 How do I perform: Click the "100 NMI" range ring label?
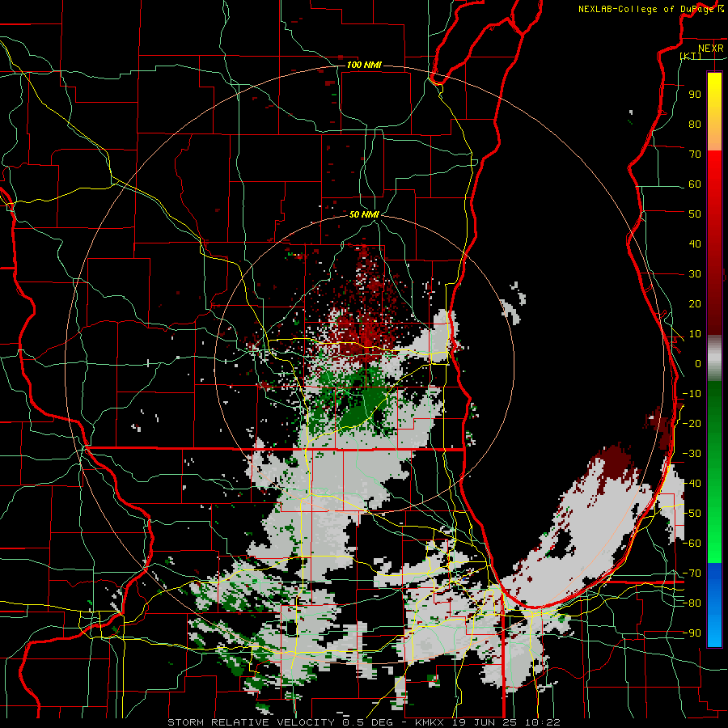364,65
